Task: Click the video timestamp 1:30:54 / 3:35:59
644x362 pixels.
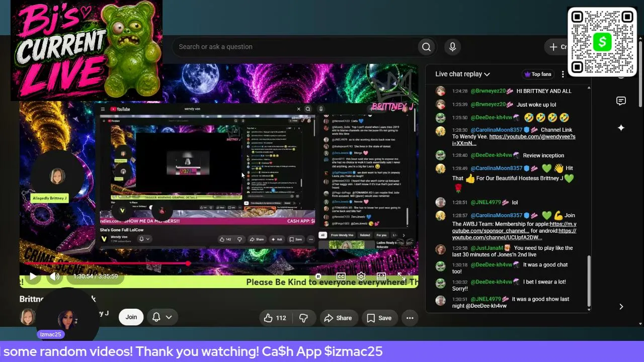Action: tap(95, 276)
